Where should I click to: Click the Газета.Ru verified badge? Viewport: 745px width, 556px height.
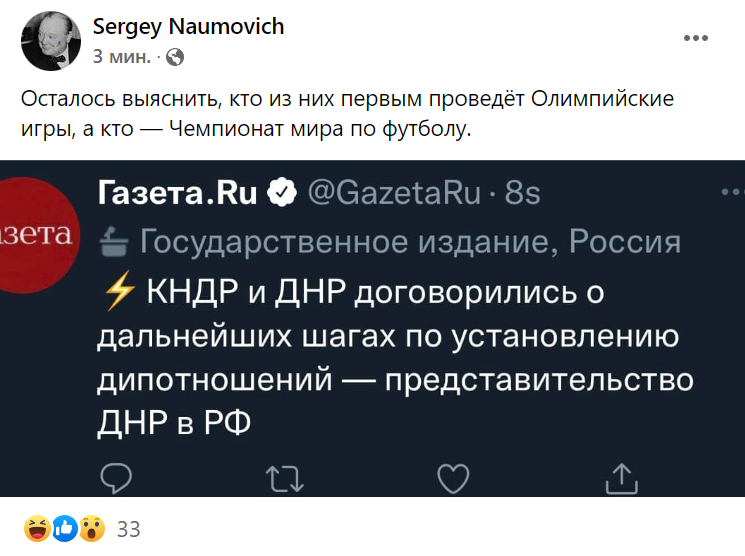(282, 192)
